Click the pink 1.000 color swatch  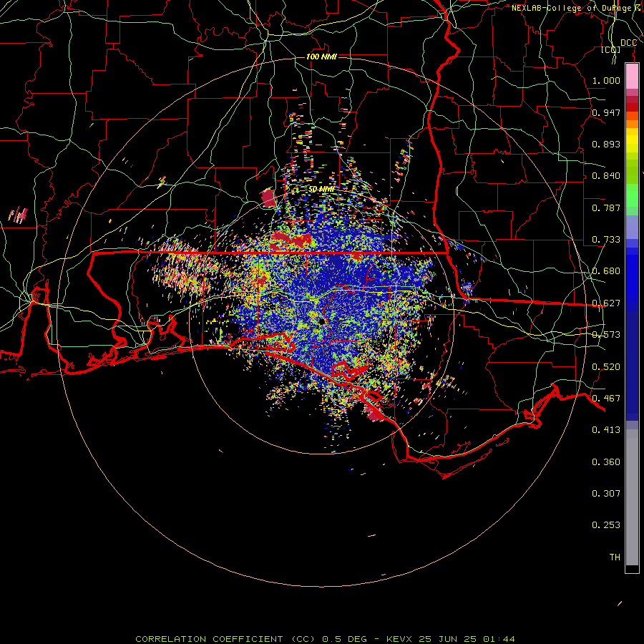coord(632,77)
